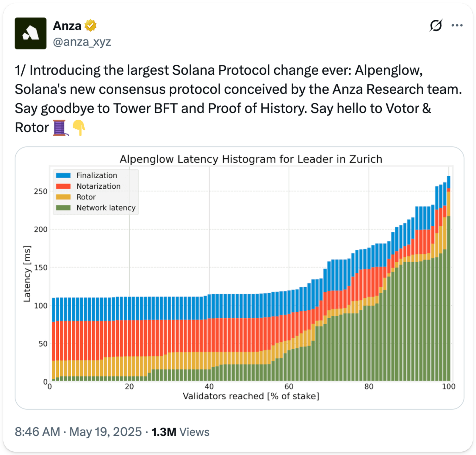Click the tweet text mentioning Alpenglow
The width and height of the screenshot is (476, 455).
coord(226,89)
